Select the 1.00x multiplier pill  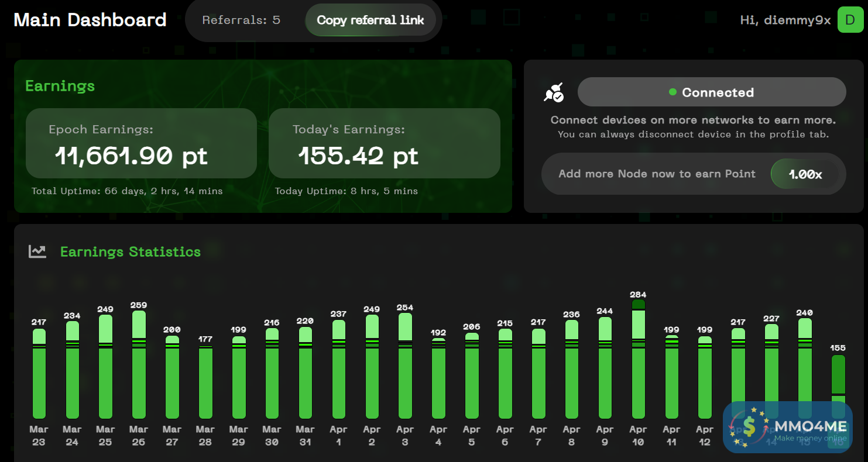pos(805,174)
